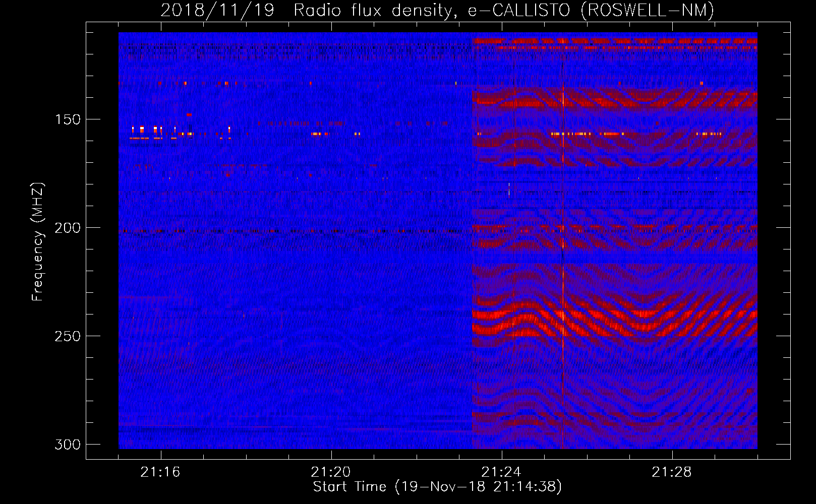This screenshot has height=504, width=816.
Task: Click the 200 frequency tick label
Action: coord(68,228)
